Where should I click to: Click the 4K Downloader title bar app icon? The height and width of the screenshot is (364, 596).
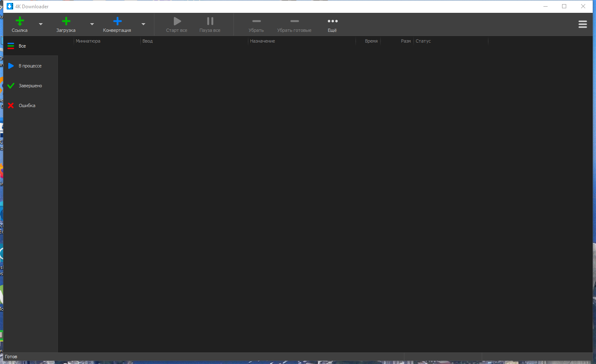point(10,6)
